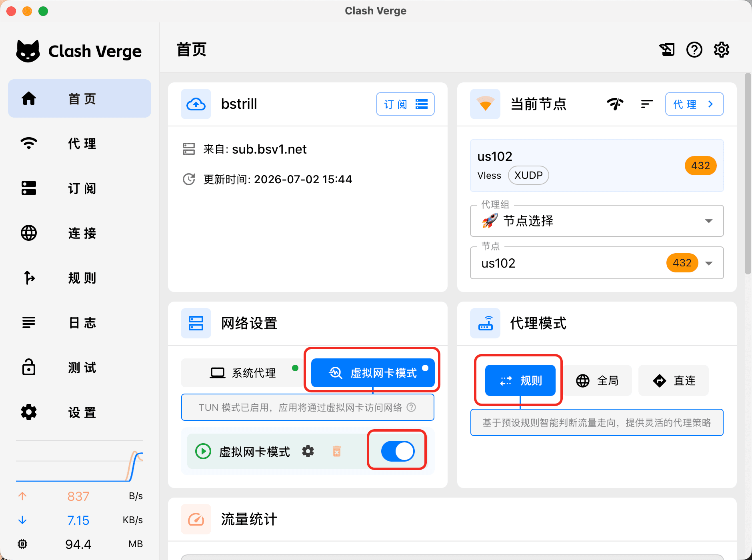Click the 设置 gear icon in sidebar
This screenshot has height=560, width=752.
[29, 412]
